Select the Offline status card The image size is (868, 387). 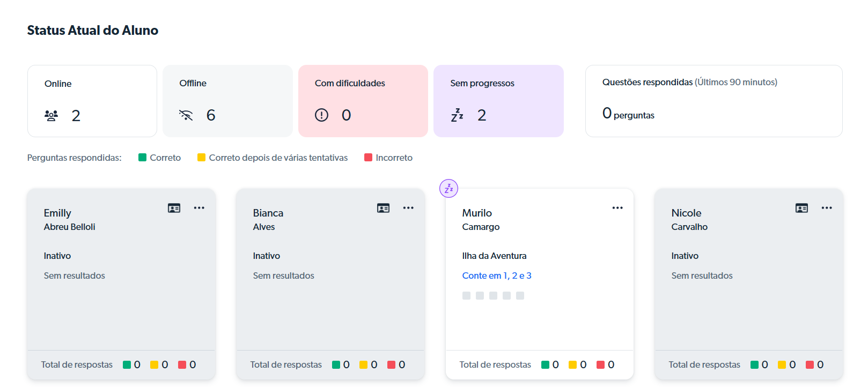pyautogui.click(x=227, y=101)
